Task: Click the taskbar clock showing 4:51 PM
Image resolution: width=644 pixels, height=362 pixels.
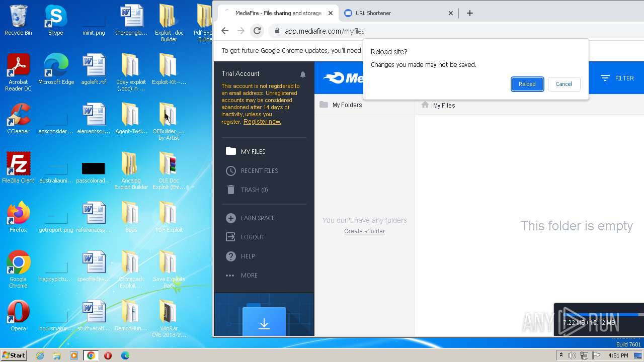Action: tap(618, 355)
